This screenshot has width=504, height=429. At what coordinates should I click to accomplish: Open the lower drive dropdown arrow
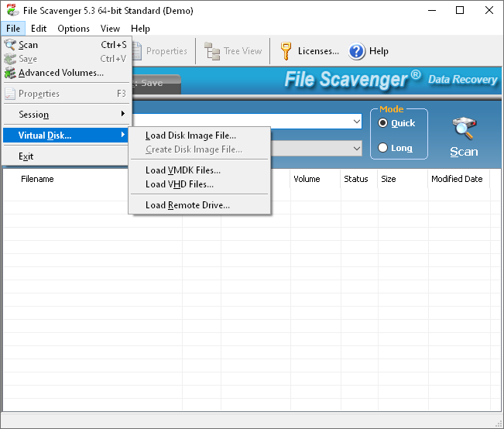pos(356,148)
